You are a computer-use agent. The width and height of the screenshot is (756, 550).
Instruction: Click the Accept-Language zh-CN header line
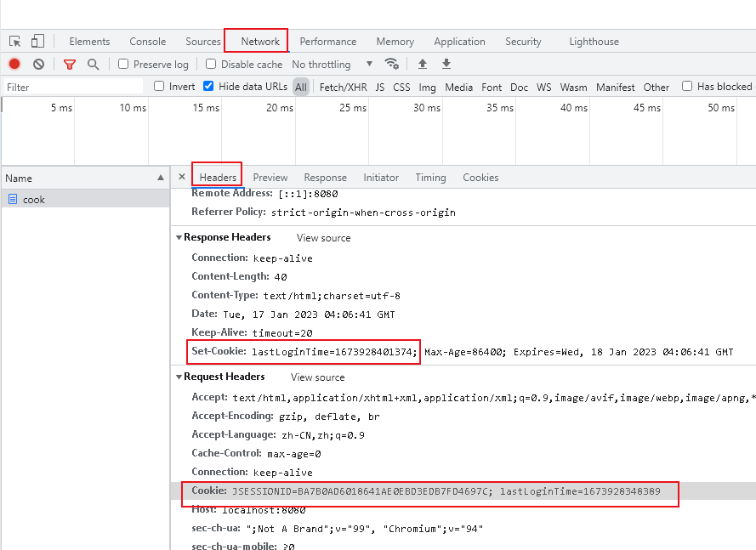tap(278, 434)
